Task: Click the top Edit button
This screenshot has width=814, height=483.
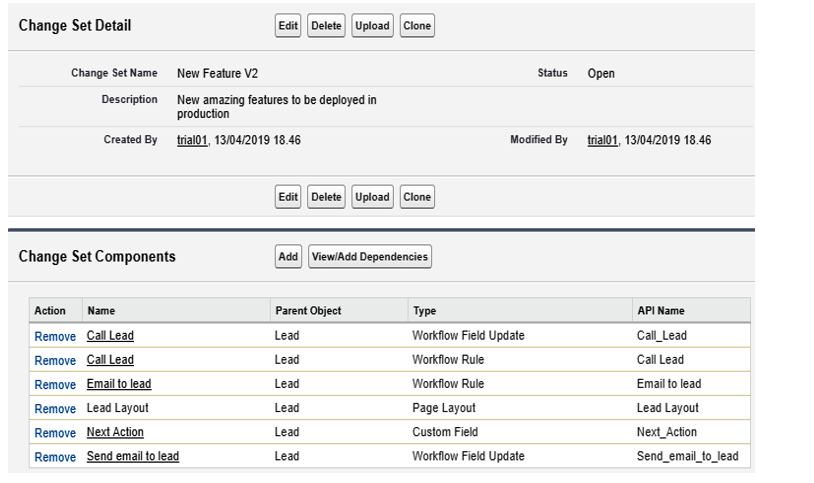Action: coord(288,25)
